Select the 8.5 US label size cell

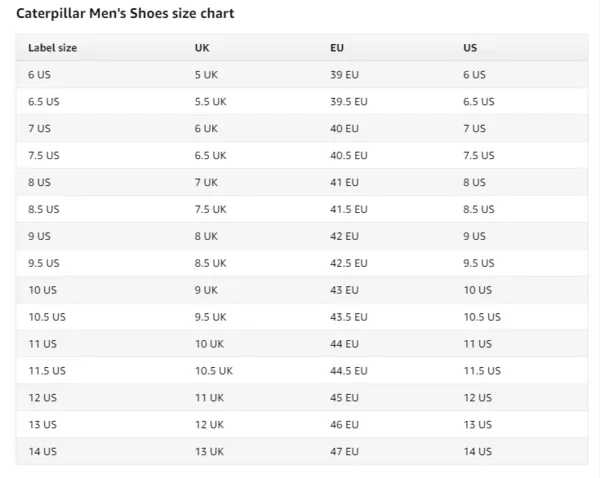[44, 209]
